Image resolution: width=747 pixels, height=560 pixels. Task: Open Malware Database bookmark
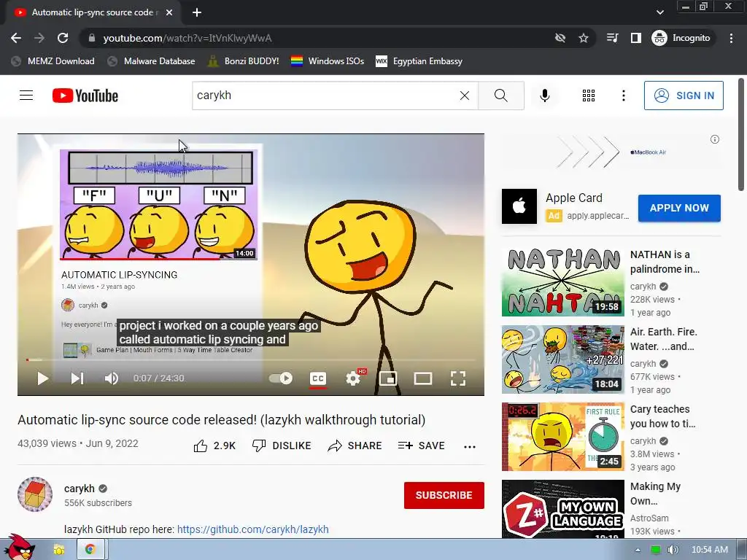pyautogui.click(x=152, y=61)
